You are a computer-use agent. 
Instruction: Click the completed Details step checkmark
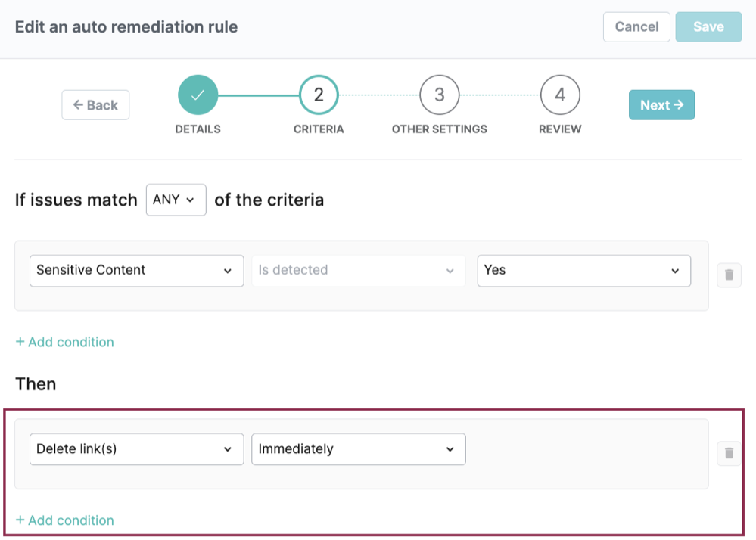(198, 95)
